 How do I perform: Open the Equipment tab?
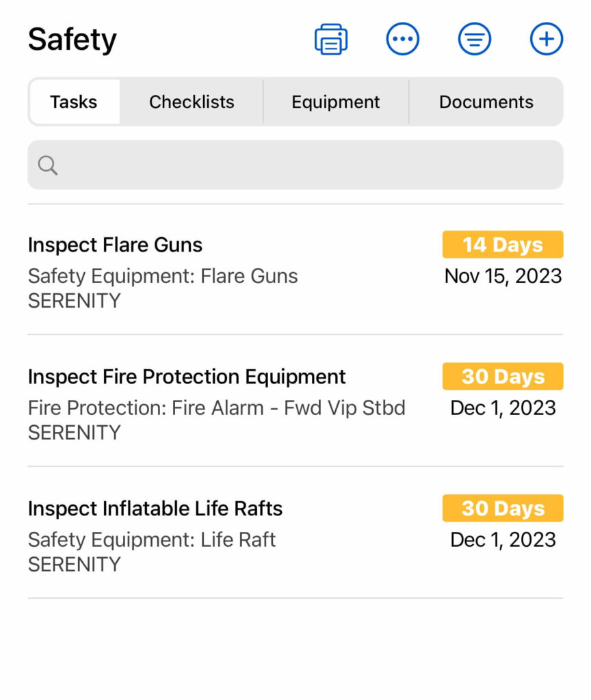coord(335,102)
